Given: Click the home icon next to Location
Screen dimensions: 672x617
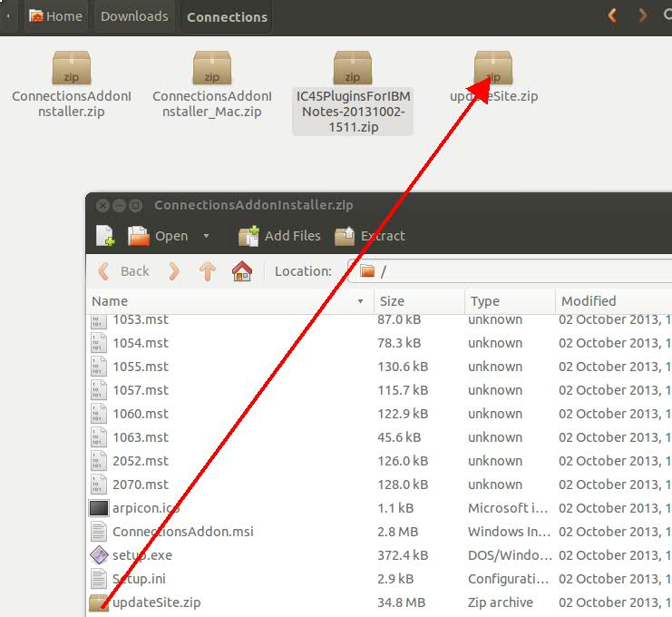Looking at the screenshot, I should [241, 271].
